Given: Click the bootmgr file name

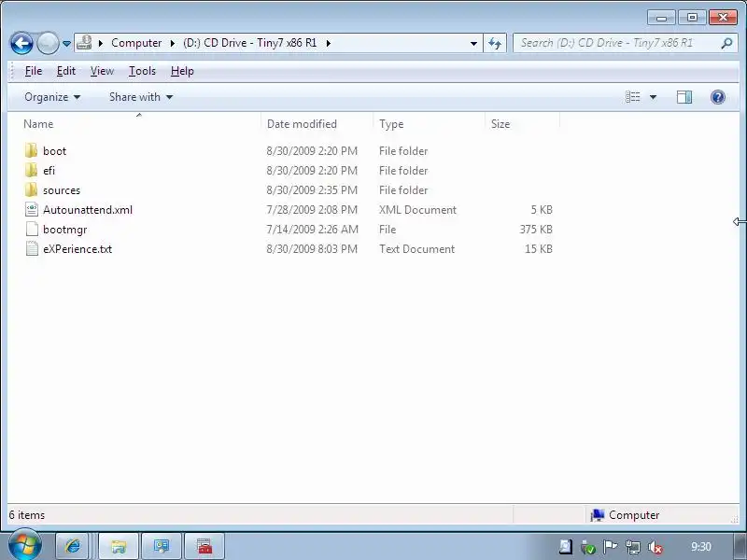Looking at the screenshot, I should click(x=64, y=230).
